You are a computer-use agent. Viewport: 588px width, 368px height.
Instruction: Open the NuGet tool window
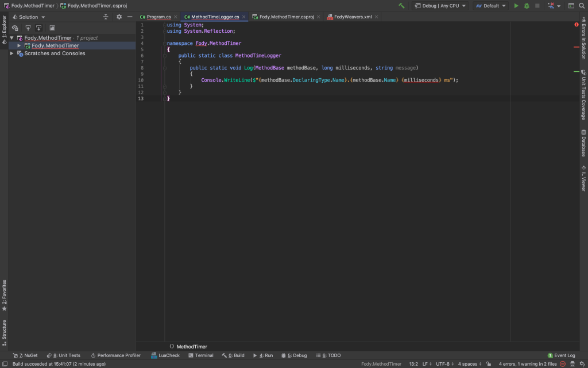pyautogui.click(x=25, y=355)
